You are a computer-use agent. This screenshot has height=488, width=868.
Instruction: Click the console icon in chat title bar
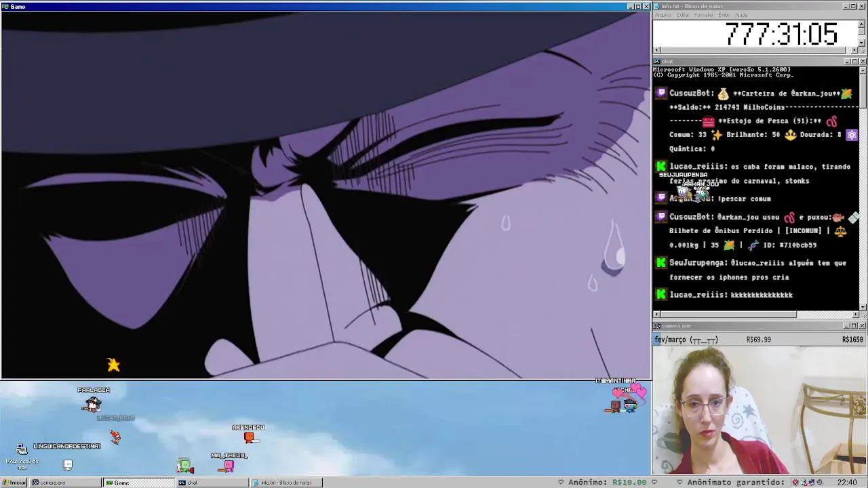pos(658,62)
